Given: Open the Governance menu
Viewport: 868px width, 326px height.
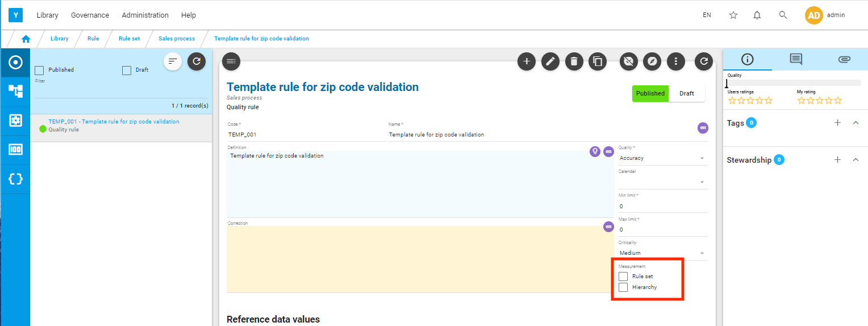Looking at the screenshot, I should (x=90, y=15).
